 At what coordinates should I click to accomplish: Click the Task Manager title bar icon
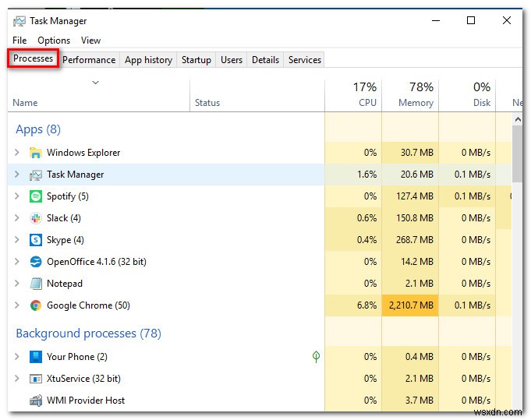pyautogui.click(x=19, y=21)
